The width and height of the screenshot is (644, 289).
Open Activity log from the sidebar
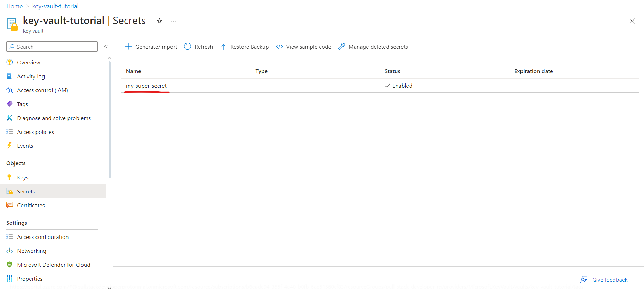(x=31, y=77)
